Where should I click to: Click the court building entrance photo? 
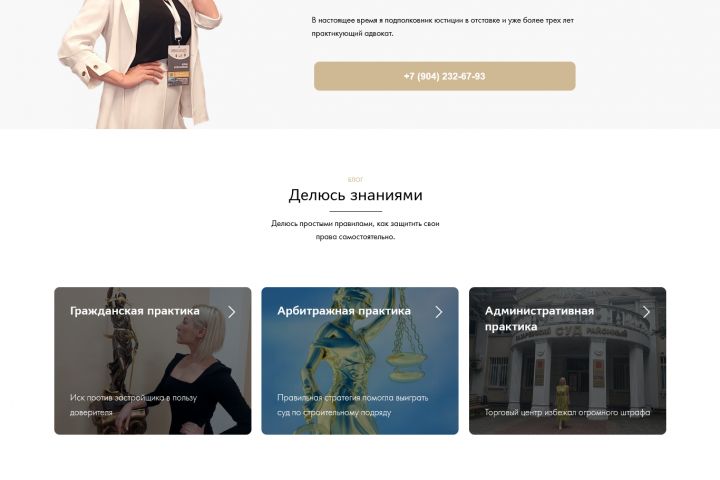[568, 361]
